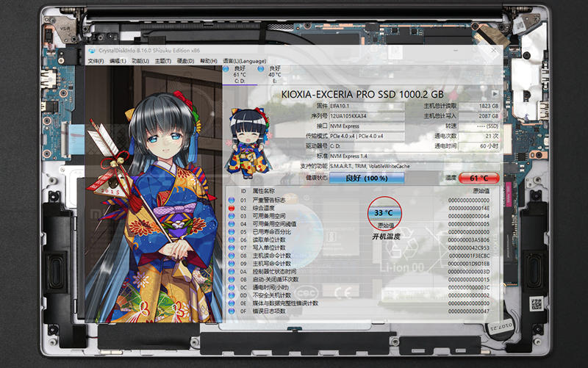Click the 驱动器号 field showing C: D:
The width and height of the screenshot is (588, 368).
(x=367, y=146)
